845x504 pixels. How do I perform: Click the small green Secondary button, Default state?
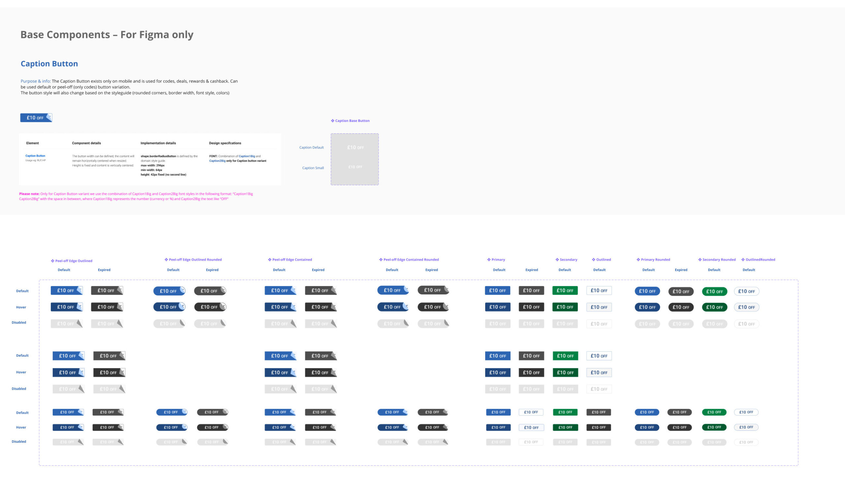pyautogui.click(x=565, y=412)
